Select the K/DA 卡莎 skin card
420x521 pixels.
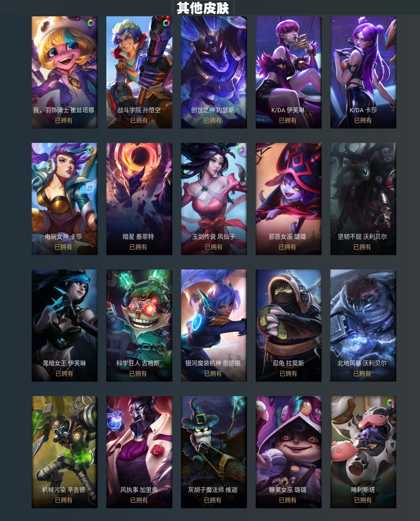click(363, 72)
